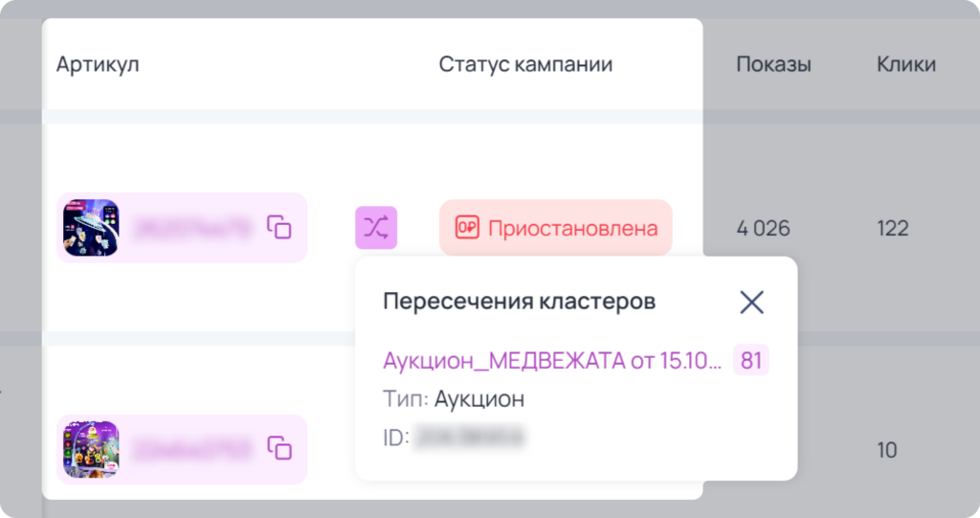
Task: Click the purple cluster intersections shuffle icon
Action: (376, 228)
